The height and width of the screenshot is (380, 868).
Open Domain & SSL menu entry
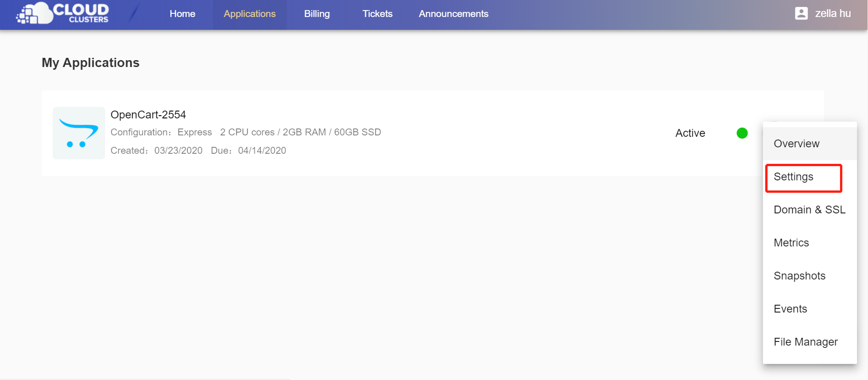pos(809,210)
